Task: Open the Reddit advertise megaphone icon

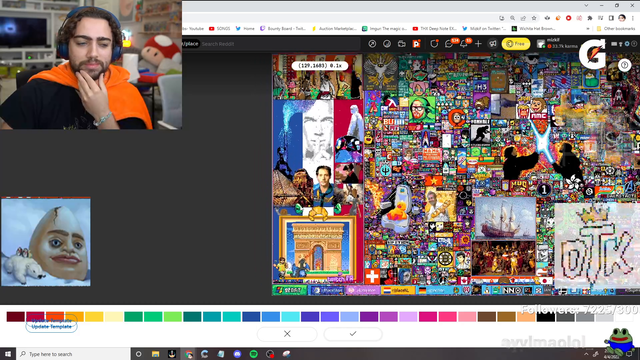Action: click(493, 44)
